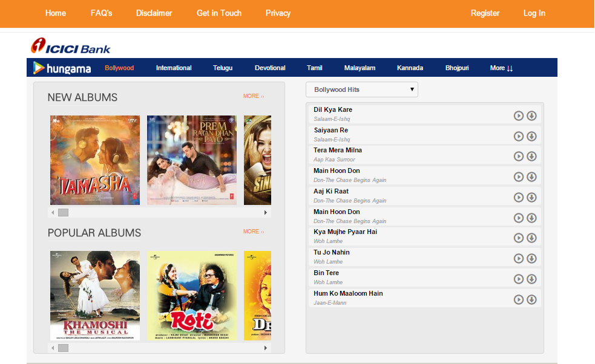Download the song Bin Tere
The height and width of the screenshot is (364, 595).
531,279
